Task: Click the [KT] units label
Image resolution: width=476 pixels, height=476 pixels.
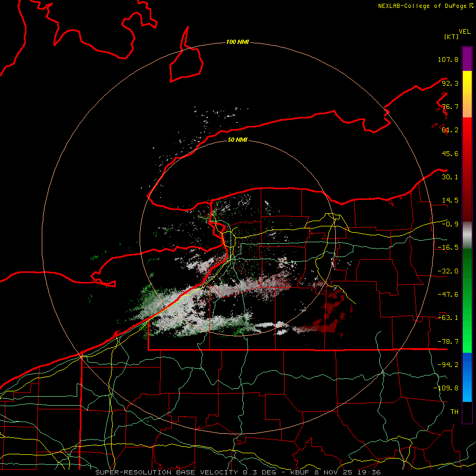Action: click(x=451, y=36)
